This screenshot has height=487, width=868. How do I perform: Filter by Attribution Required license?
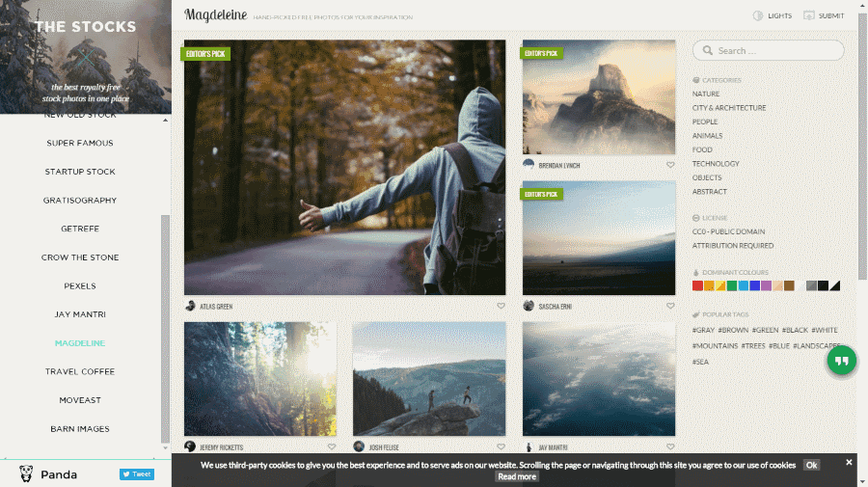click(x=733, y=246)
